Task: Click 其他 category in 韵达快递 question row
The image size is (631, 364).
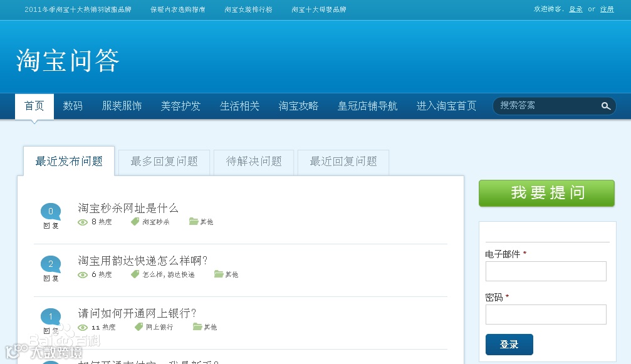Action: pyautogui.click(x=231, y=274)
